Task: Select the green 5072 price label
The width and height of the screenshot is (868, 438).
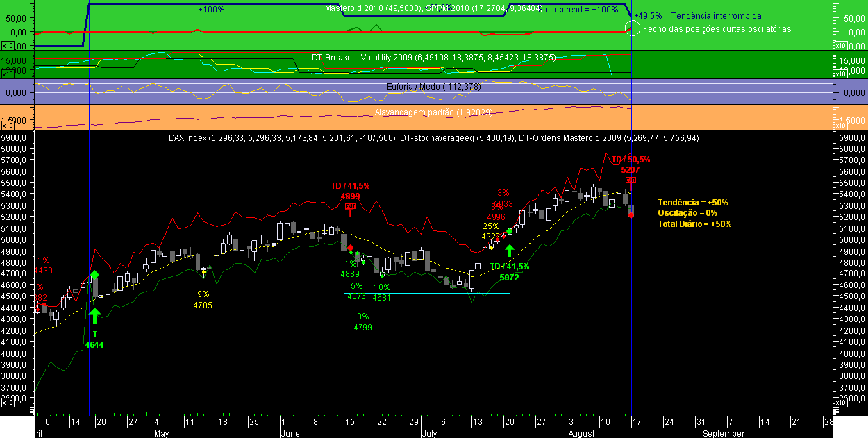Action: click(510, 277)
